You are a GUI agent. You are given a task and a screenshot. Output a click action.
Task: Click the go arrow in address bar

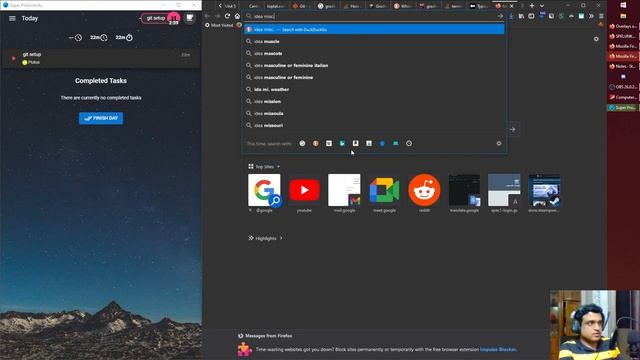(500, 16)
